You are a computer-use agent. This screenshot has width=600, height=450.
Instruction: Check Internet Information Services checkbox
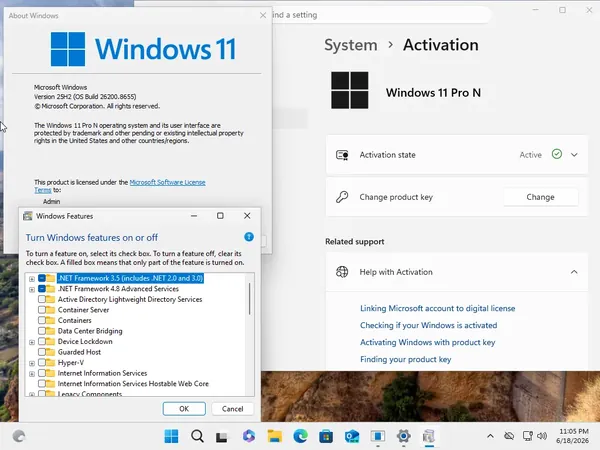tap(42, 373)
